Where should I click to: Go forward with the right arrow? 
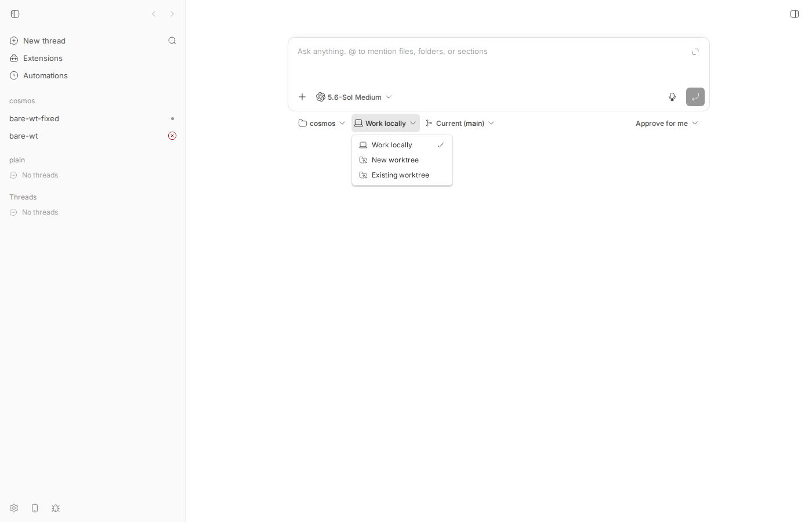172,14
